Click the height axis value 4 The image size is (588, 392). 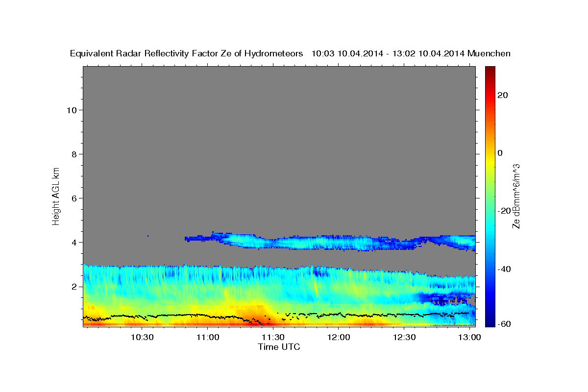(x=74, y=242)
